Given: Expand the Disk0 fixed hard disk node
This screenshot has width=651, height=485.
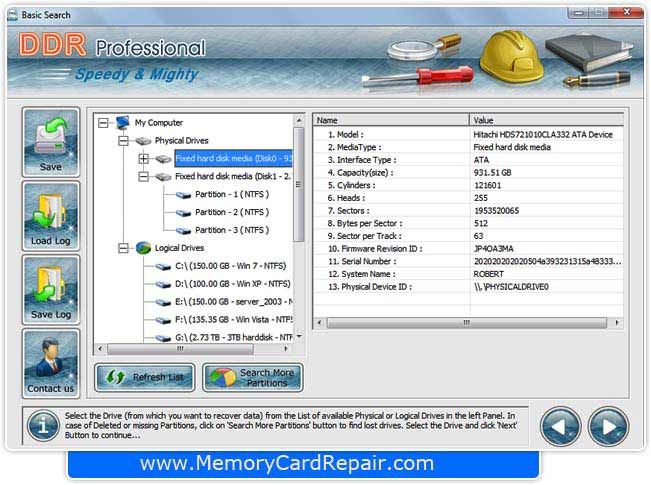Looking at the screenshot, I should tap(143, 159).
